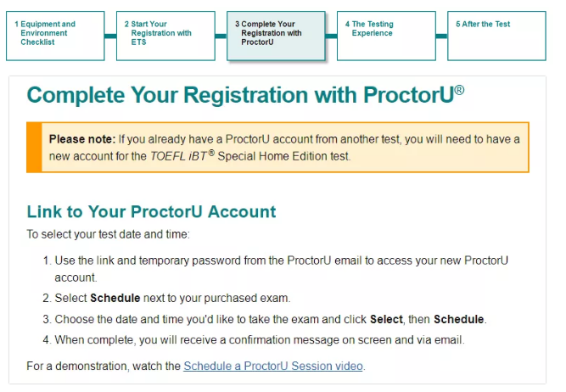The height and width of the screenshot is (392, 566).
Task: Go to step 2 Start Your Registration with ETS
Action: coord(165,36)
